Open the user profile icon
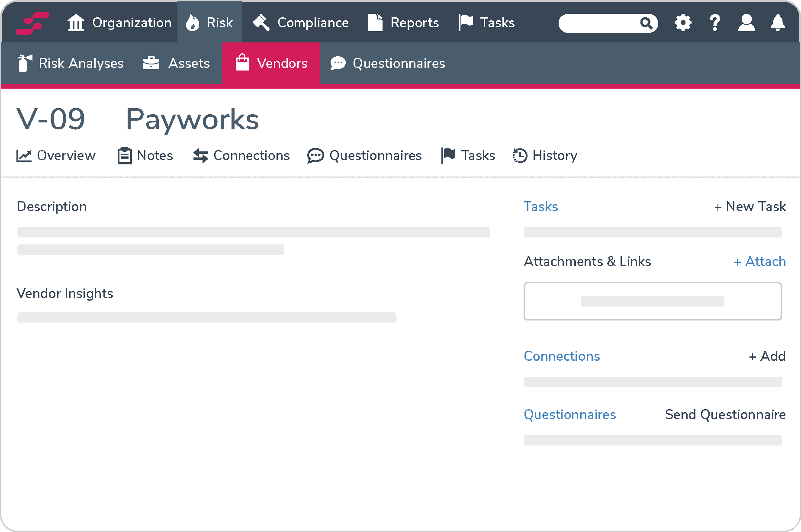Viewport: 801px width, 532px height. point(746,22)
